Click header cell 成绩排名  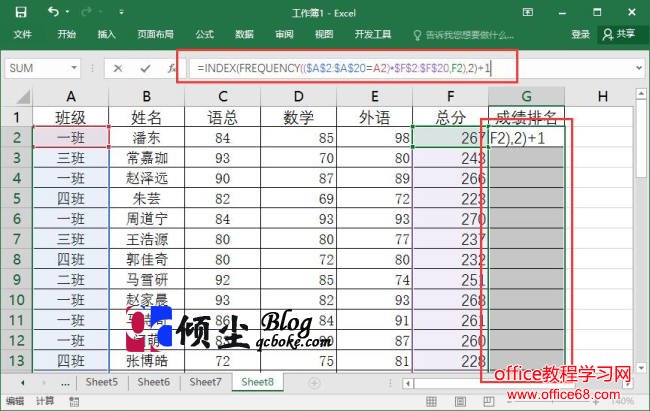coord(526,117)
